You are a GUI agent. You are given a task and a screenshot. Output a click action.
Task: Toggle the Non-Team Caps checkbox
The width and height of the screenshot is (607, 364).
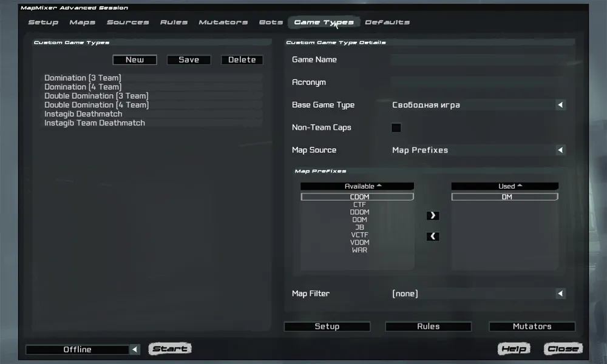[396, 127]
